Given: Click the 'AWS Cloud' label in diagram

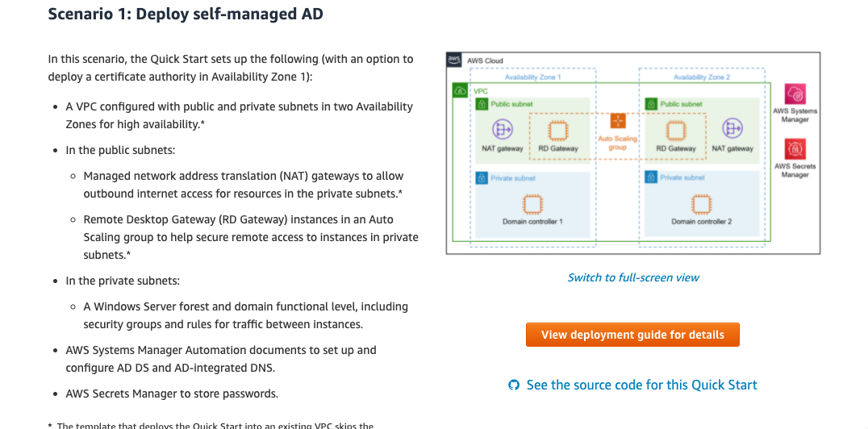Looking at the screenshot, I should [485, 61].
